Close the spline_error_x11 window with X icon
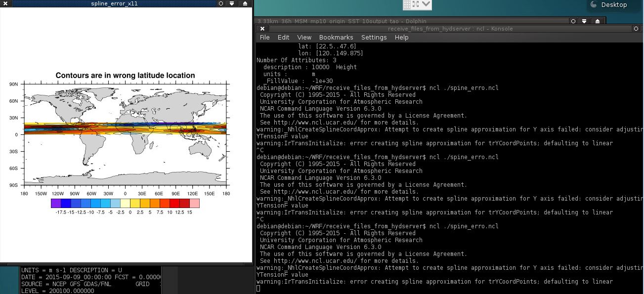 [5, 3]
